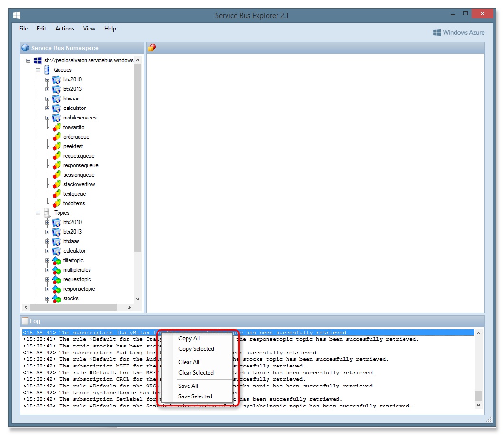This screenshot has width=504, height=436.
Task: Click the multiplerules topic icon
Action: (57, 270)
